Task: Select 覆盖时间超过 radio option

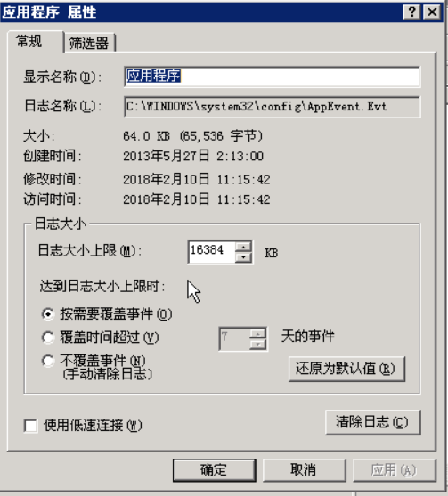Action: [48, 337]
